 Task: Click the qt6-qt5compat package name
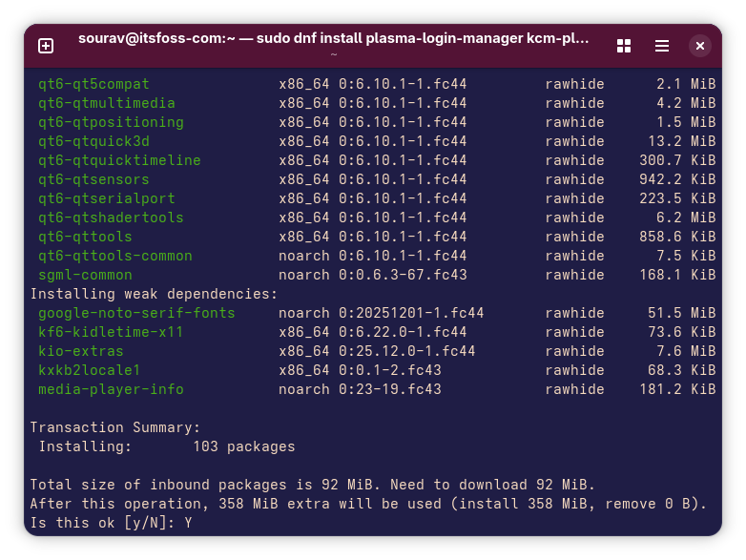(x=93, y=84)
